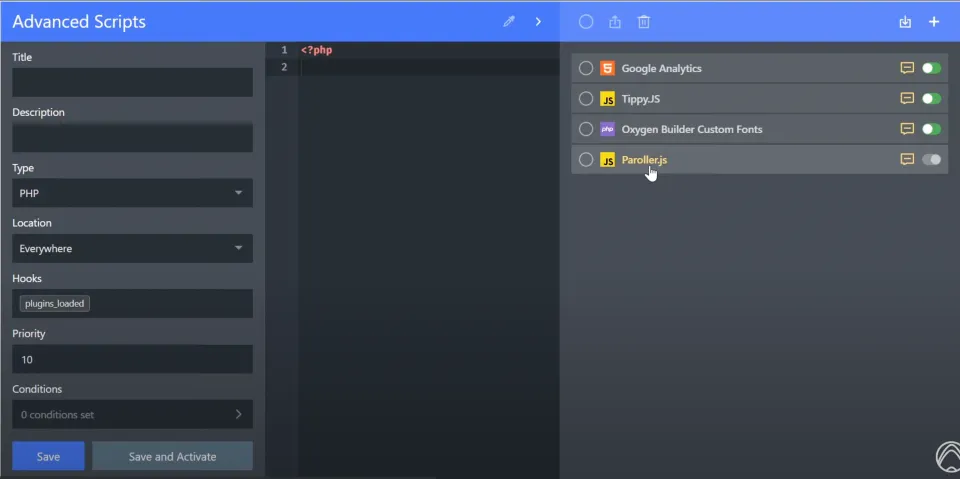Screen dimensions: 960x479
Task: Open the Type dropdown showing PHP
Action: pyautogui.click(x=132, y=193)
